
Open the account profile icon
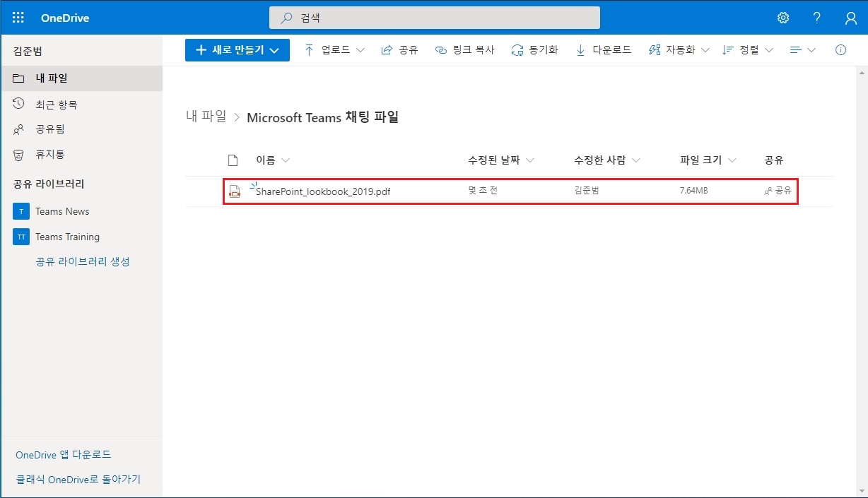click(x=851, y=18)
